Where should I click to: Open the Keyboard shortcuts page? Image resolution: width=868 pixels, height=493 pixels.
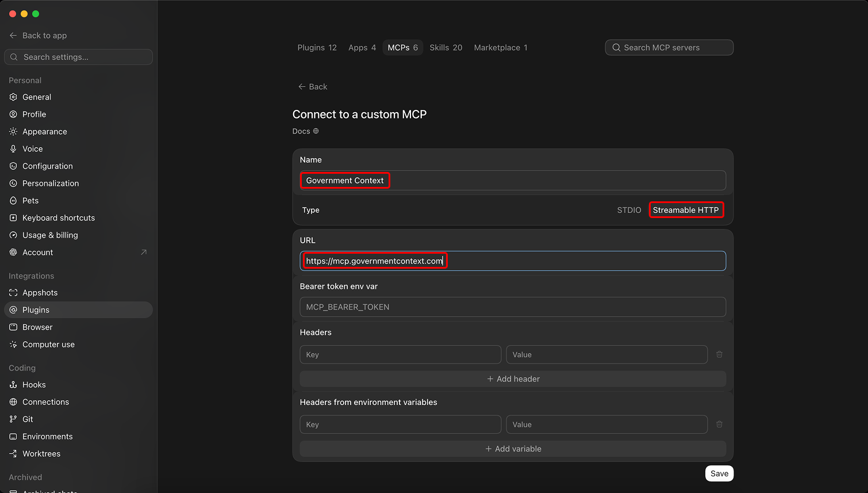tap(78, 218)
